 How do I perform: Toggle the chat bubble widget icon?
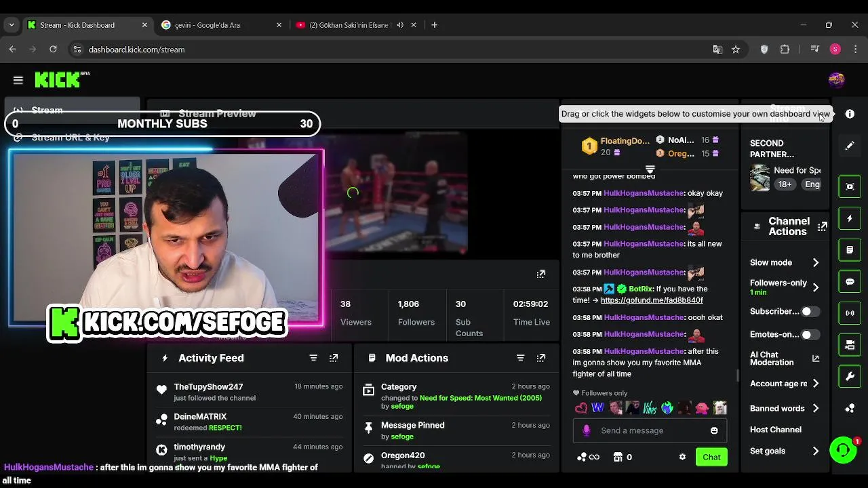[x=850, y=282]
